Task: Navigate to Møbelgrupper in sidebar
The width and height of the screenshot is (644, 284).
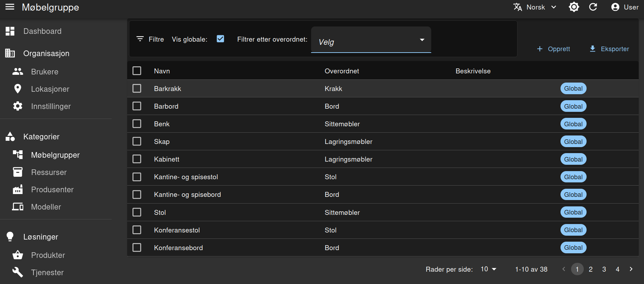Action: pyautogui.click(x=55, y=155)
